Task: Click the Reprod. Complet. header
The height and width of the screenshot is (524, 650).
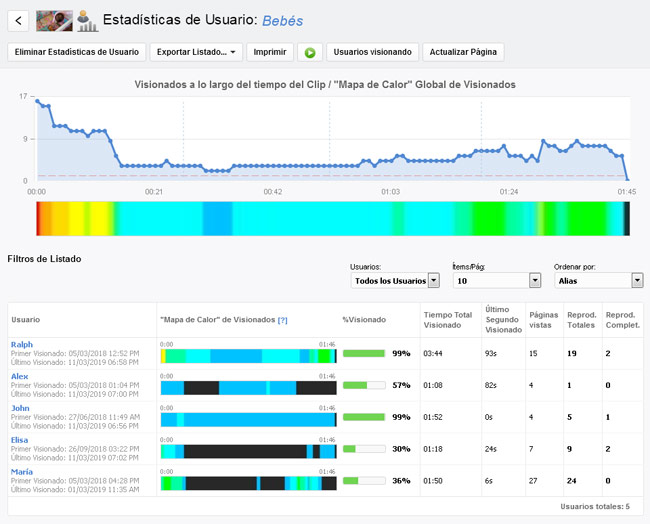Action: (x=623, y=320)
